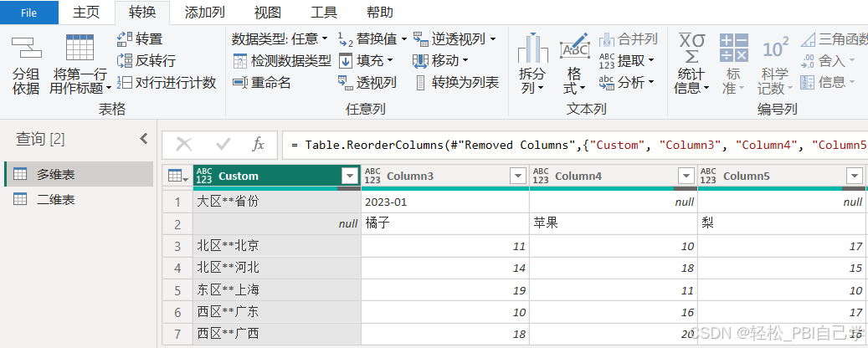The height and width of the screenshot is (348, 868).
Task: Click the Standard (标准) arithmetic icon
Action: point(733,48)
